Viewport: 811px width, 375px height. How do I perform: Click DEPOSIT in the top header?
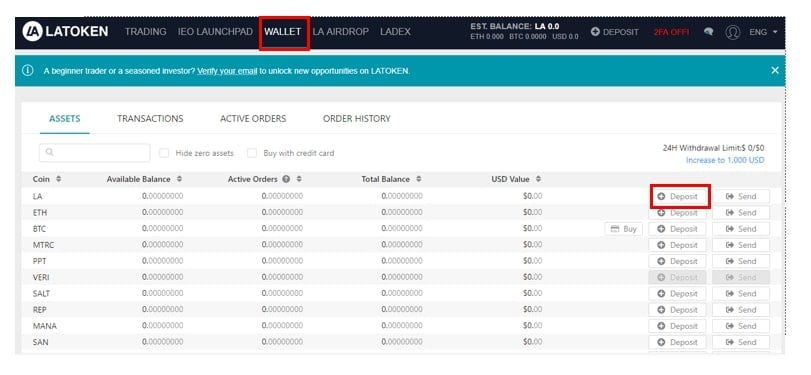(614, 32)
